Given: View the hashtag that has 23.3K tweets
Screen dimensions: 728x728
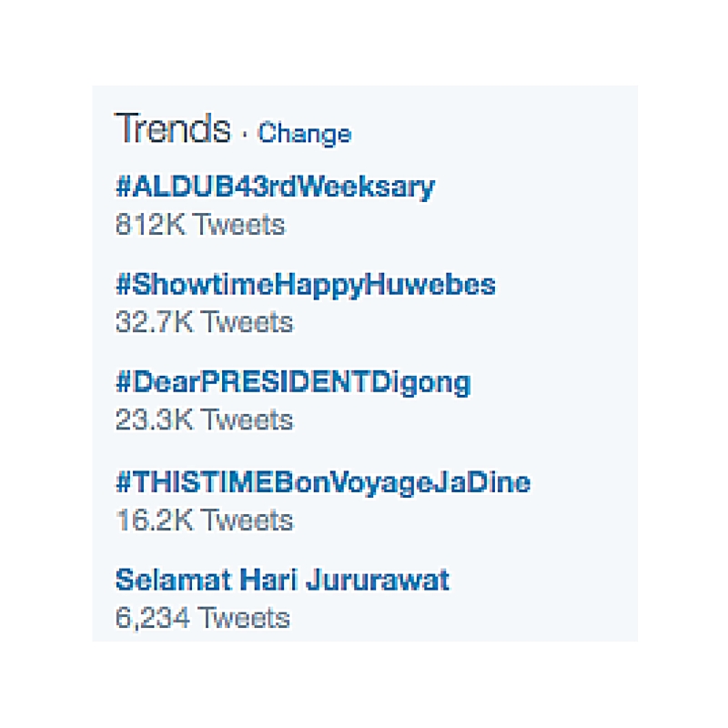Looking at the screenshot, I should 293,383.
